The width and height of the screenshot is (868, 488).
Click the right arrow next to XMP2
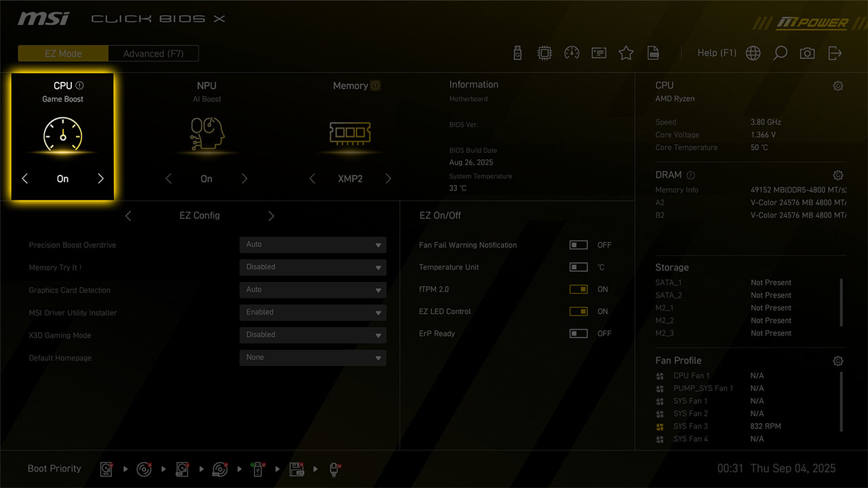point(388,179)
